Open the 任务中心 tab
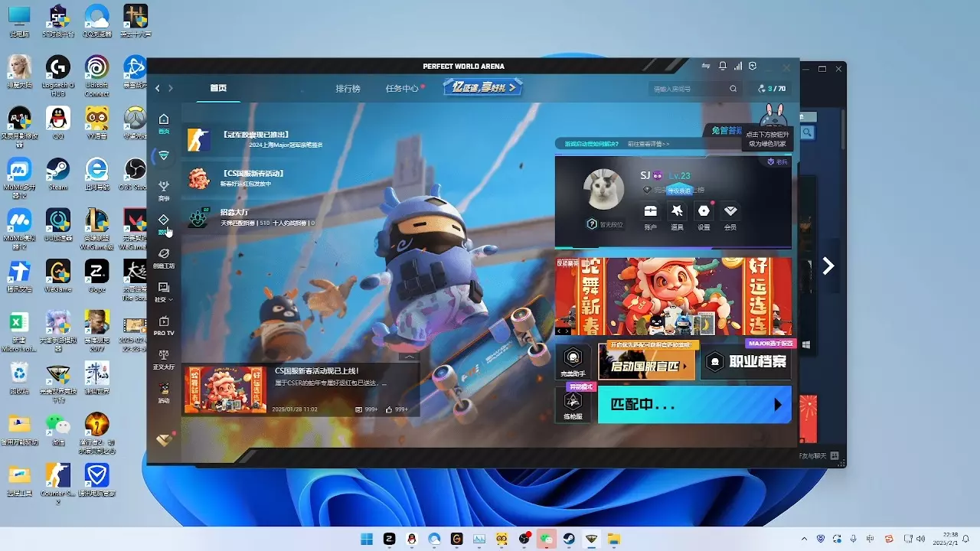 pos(402,89)
